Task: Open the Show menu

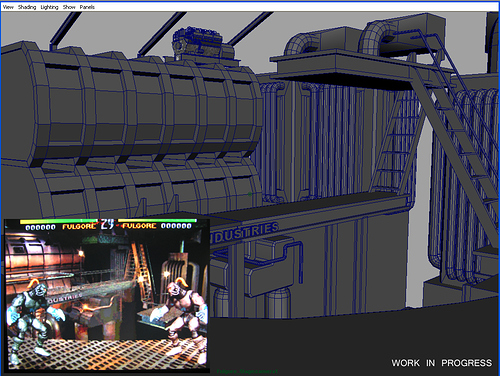Action: [69, 7]
